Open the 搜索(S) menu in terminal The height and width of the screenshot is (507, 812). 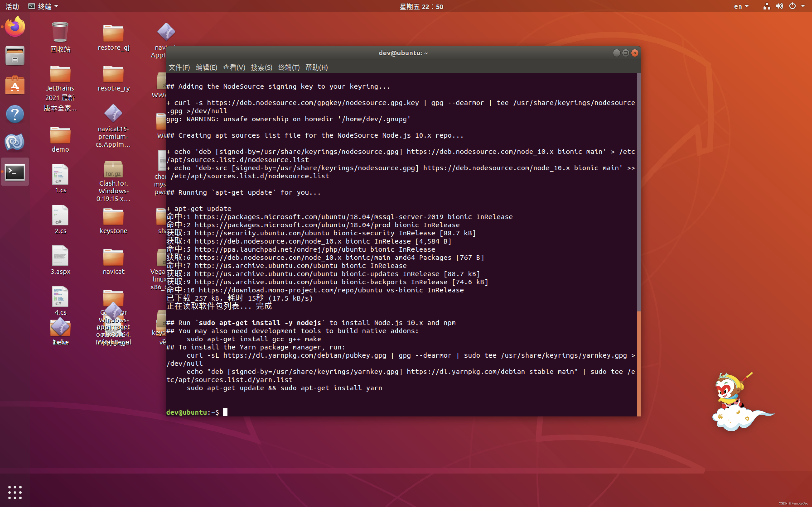point(261,67)
